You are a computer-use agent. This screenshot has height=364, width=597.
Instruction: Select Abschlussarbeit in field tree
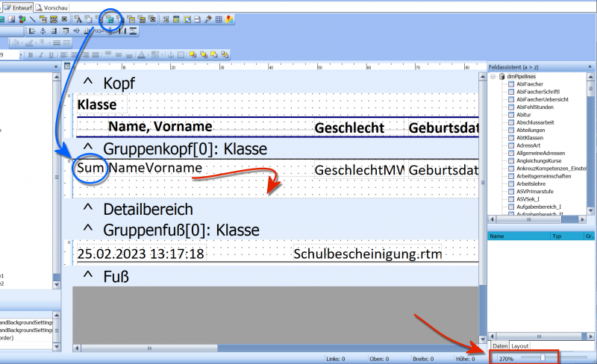[x=535, y=122]
